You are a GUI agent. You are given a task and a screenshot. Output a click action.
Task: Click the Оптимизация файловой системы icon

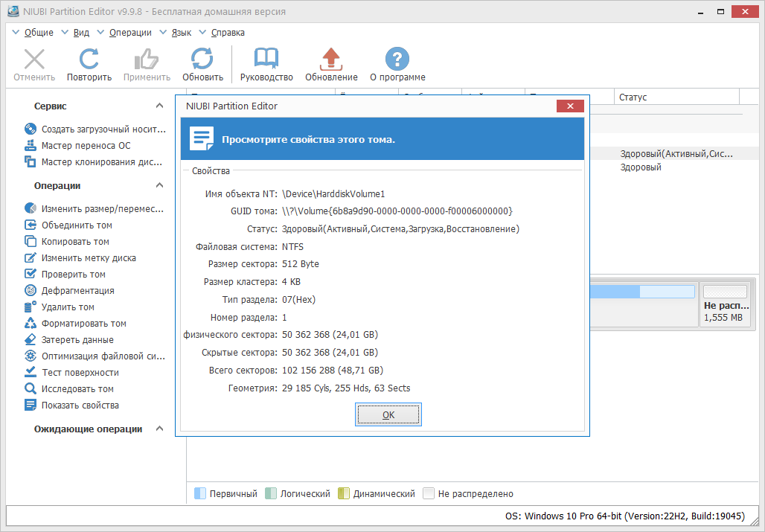pyautogui.click(x=31, y=356)
